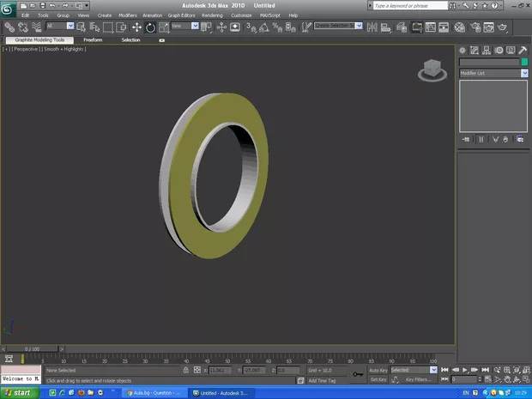
Task: Open the Hierarchy panel tab
Action: [487, 51]
